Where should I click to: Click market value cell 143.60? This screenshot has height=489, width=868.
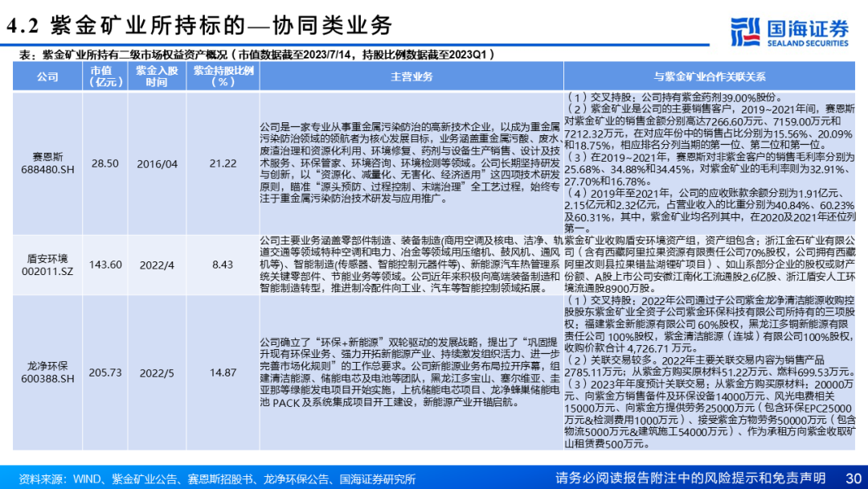(x=105, y=265)
